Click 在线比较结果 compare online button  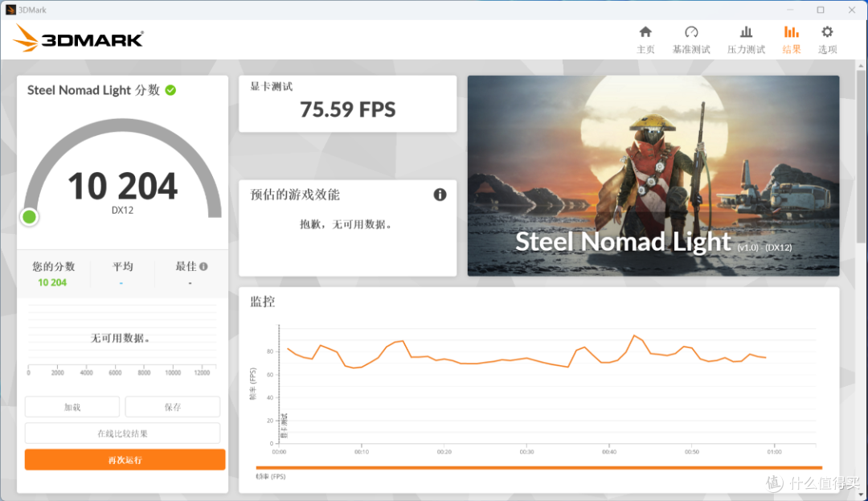122,433
